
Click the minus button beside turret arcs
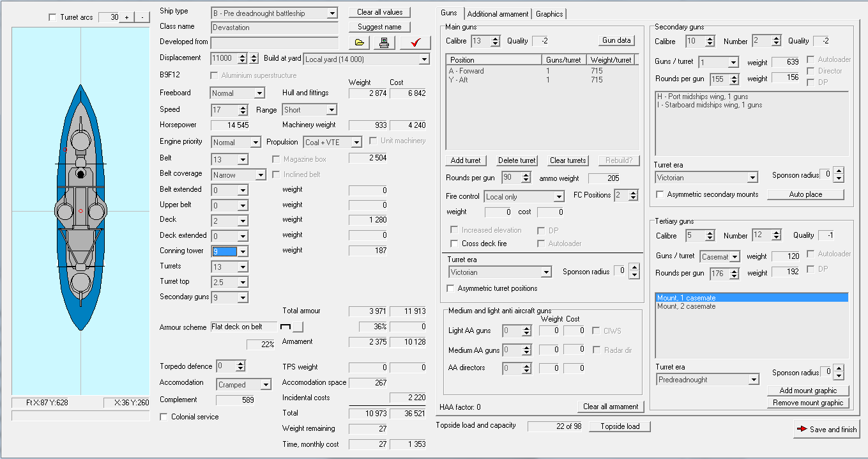(142, 17)
